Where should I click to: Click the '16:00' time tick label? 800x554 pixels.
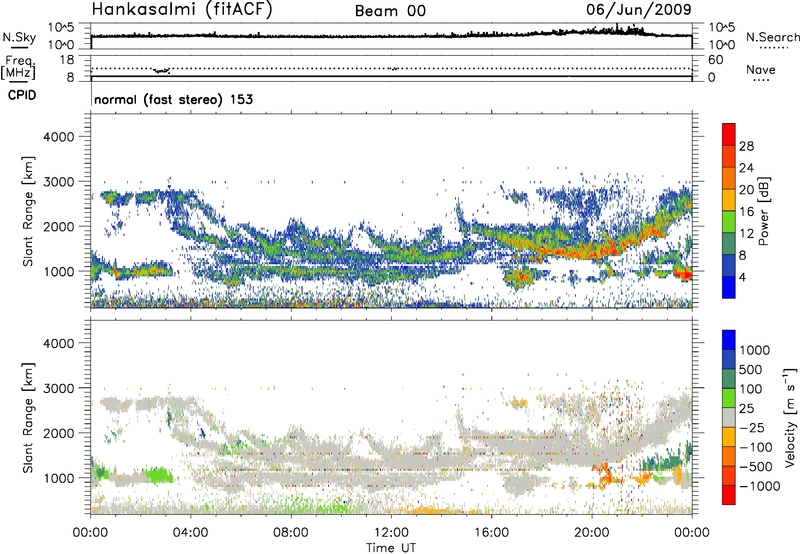coord(491,533)
